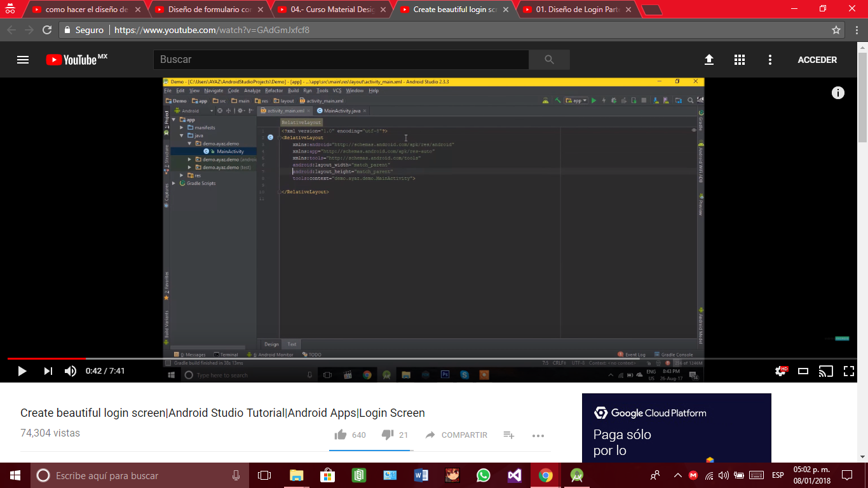Skip to the next video
Viewport: 868px width, 488px height.
point(48,371)
